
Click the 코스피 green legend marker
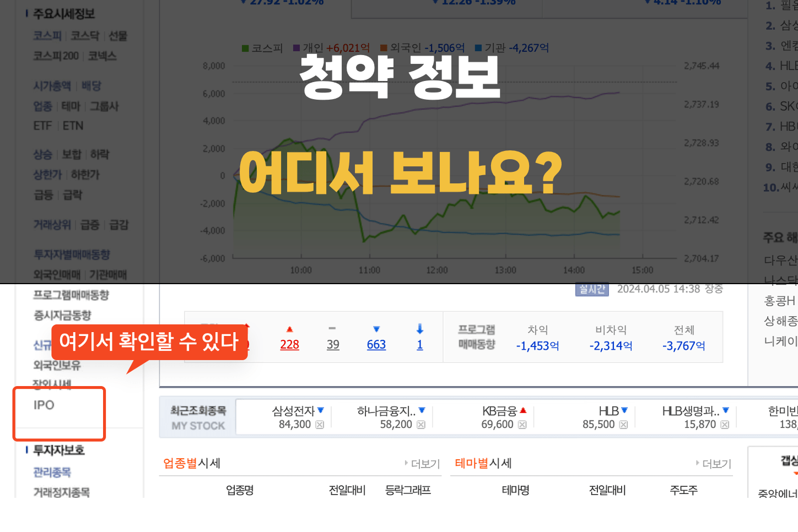point(246,48)
